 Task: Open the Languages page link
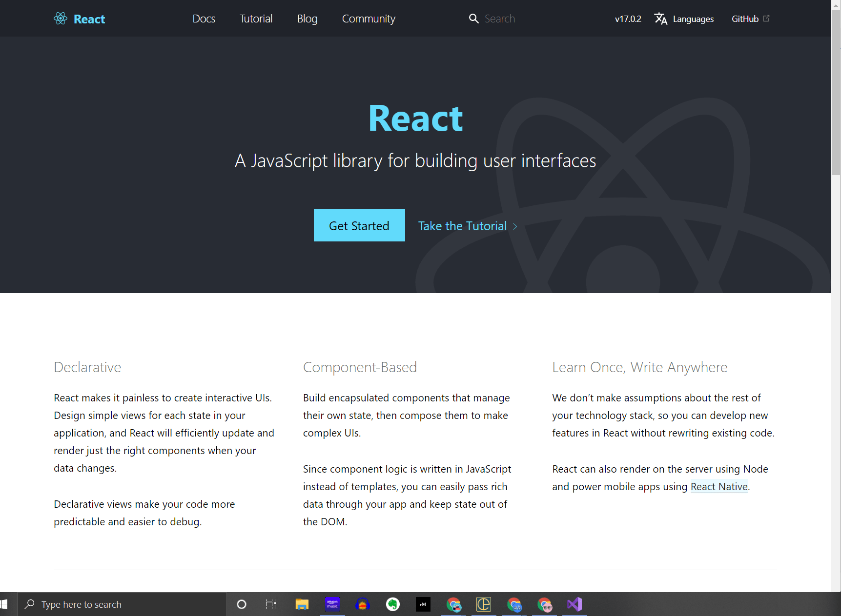point(693,19)
